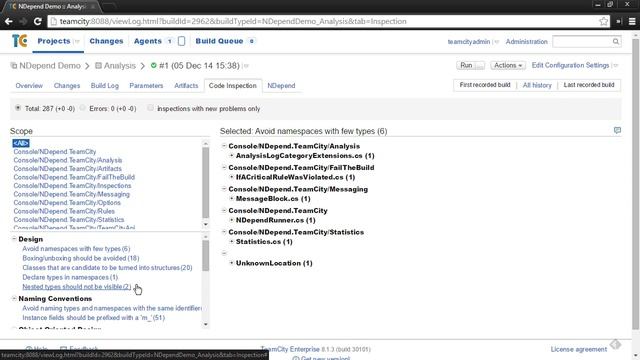This screenshot has height=360, width=640.
Task: Collapse the Design category
Action: click(14, 239)
